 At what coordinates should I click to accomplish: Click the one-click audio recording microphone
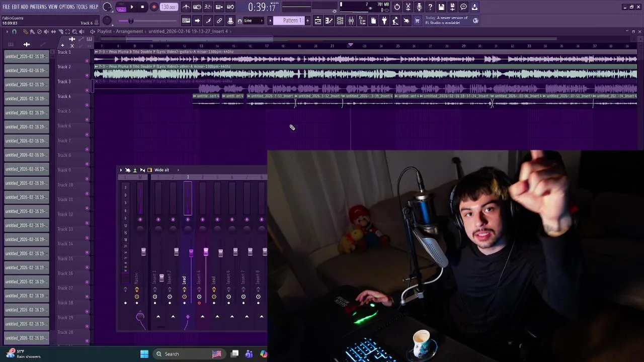tap(419, 7)
